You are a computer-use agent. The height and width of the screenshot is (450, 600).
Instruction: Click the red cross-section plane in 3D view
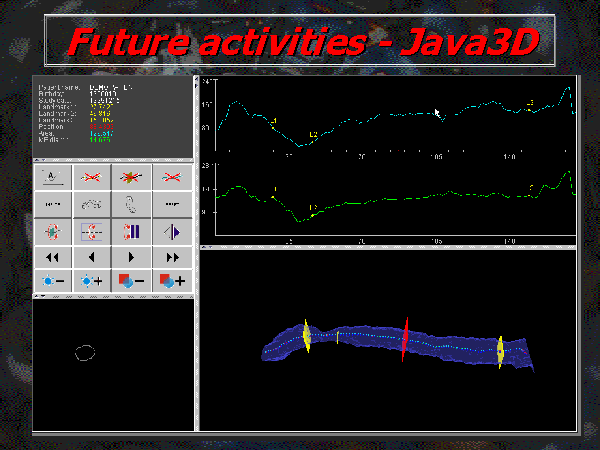(405, 339)
